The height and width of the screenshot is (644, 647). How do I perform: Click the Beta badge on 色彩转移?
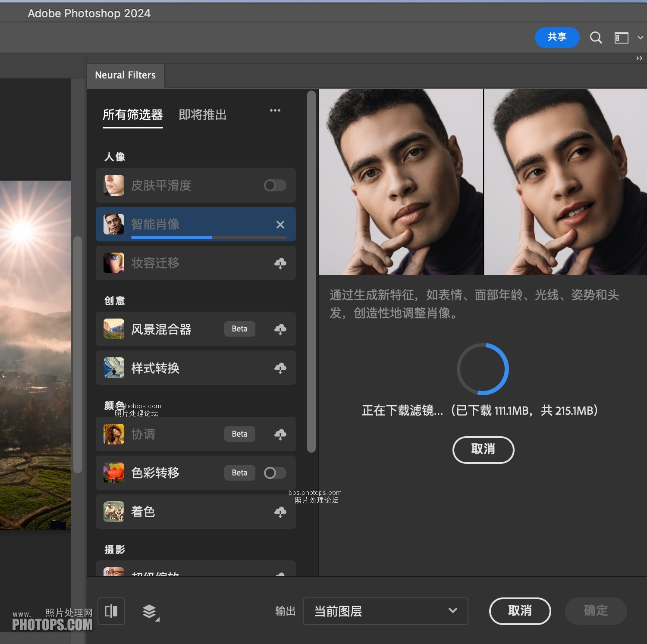point(239,473)
